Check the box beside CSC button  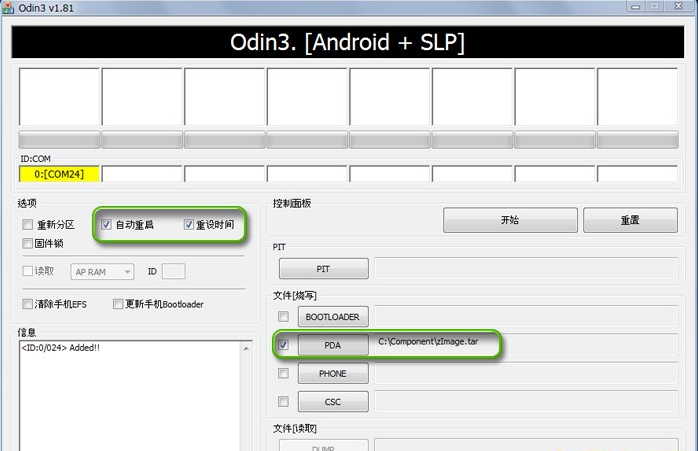point(283,402)
